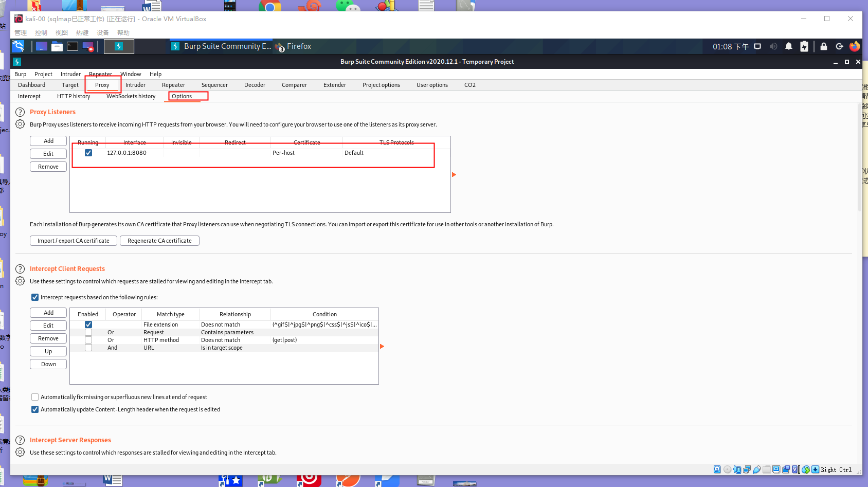
Task: Click the display/network tray icon
Action: 757,46
